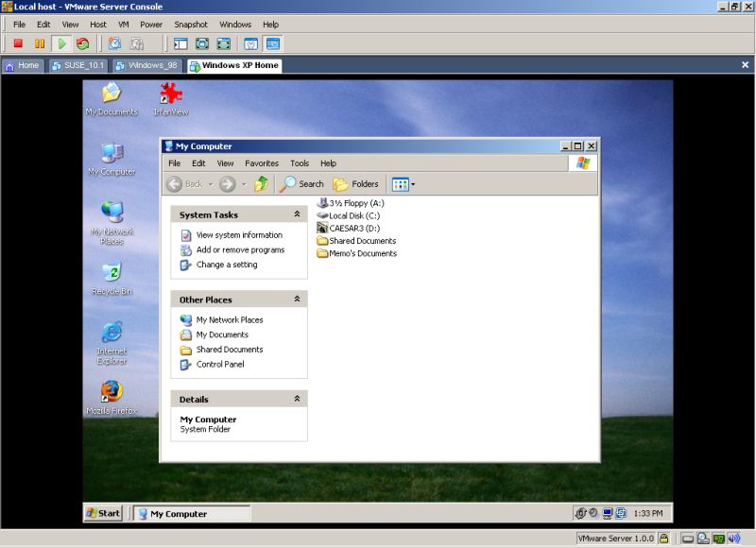Collapse the Details panel

[297, 399]
